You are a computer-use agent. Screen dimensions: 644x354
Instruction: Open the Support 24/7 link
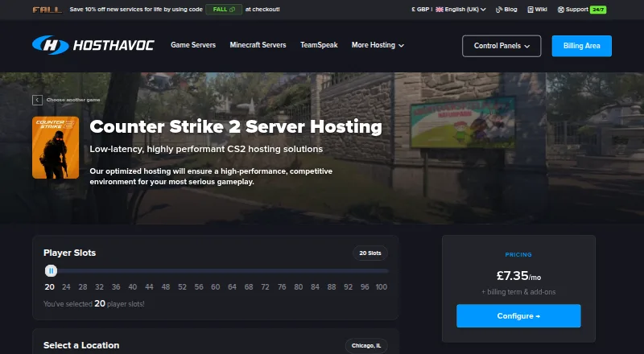581,10
